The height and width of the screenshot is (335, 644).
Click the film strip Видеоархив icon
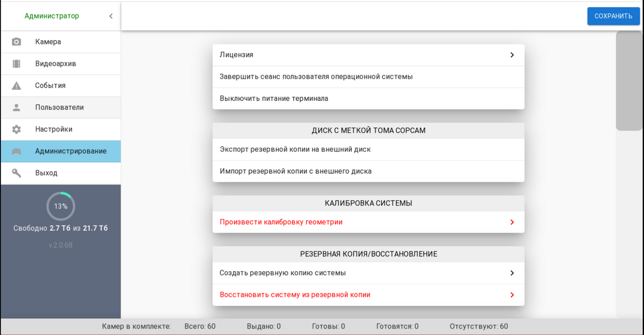tap(17, 64)
